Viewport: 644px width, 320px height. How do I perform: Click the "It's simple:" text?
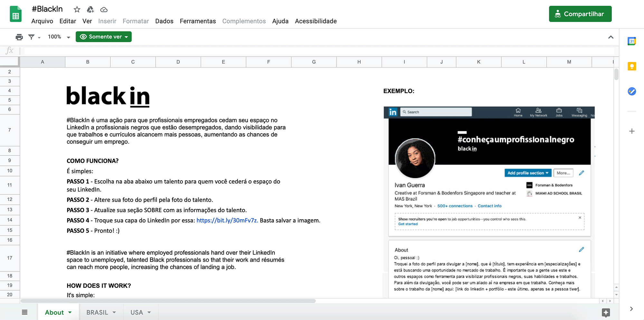(x=80, y=295)
